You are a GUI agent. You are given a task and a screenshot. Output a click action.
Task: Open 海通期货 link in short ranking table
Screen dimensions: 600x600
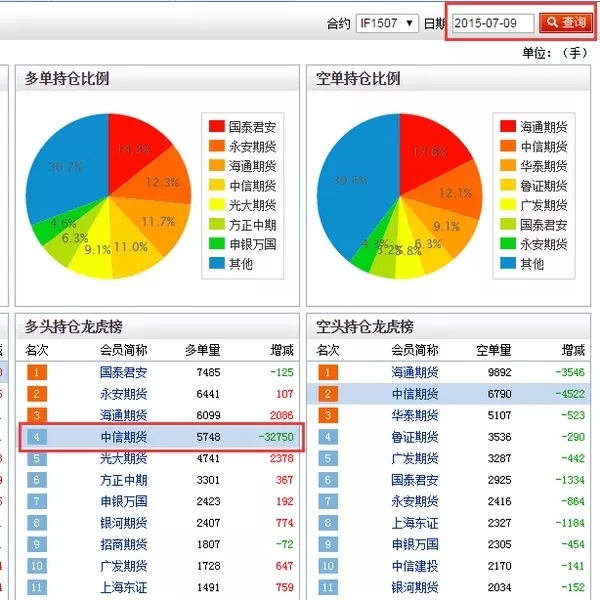tap(415, 372)
